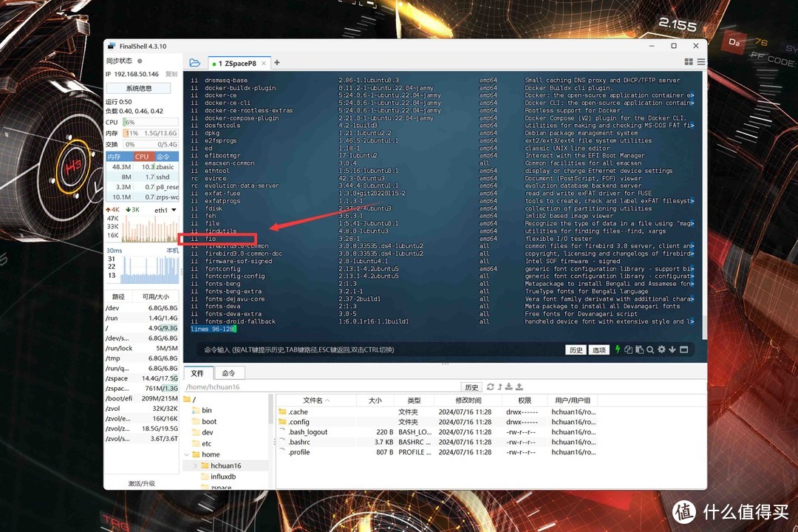
Task: Open the connection manager folder icon
Action: [194, 63]
